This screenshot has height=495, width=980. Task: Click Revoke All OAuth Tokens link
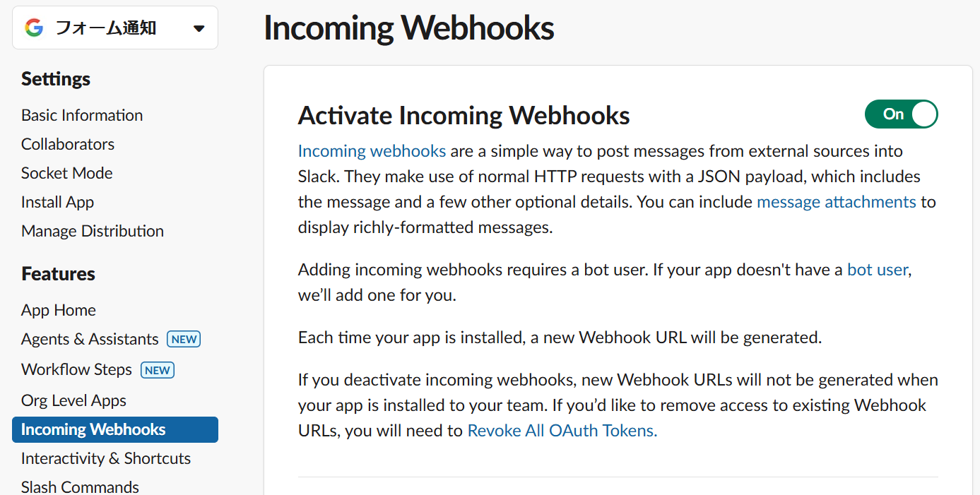pos(562,431)
